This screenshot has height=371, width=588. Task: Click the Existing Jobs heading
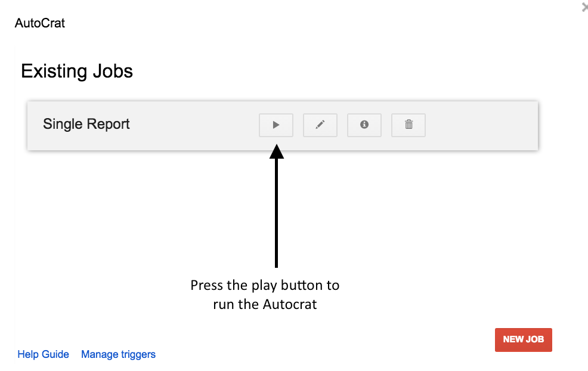[x=77, y=71]
